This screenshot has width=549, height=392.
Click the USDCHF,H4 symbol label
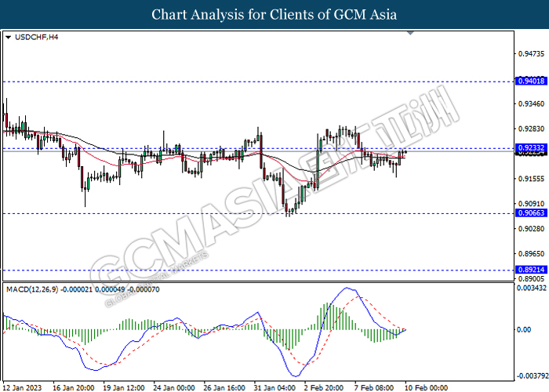36,37
